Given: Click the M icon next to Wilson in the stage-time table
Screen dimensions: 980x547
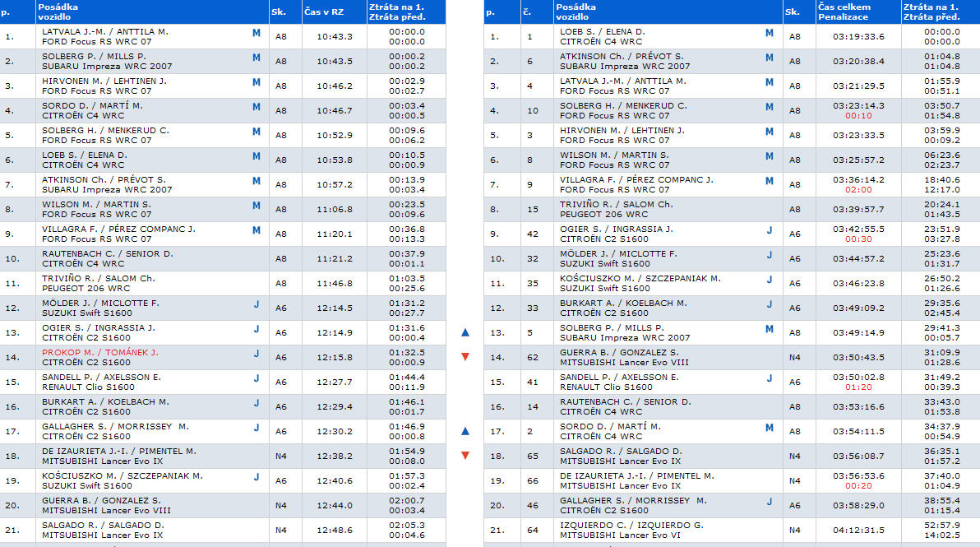Looking at the screenshot, I should click(x=256, y=206).
